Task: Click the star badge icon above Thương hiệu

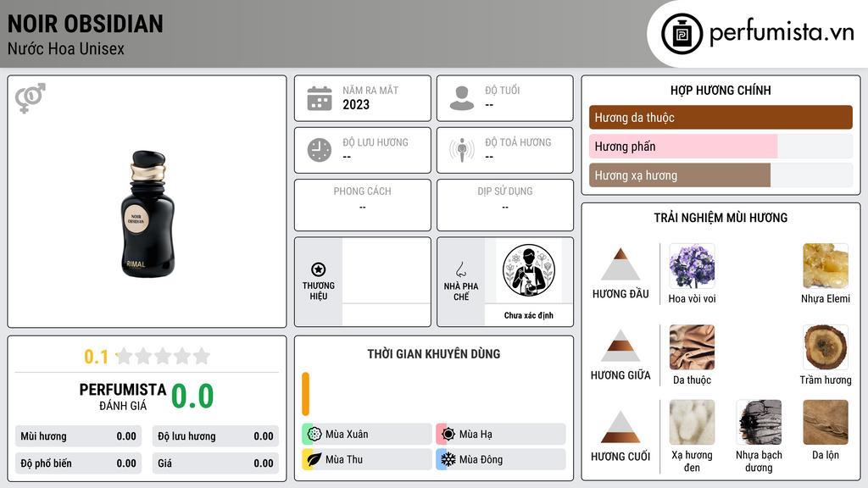Action: point(319,269)
